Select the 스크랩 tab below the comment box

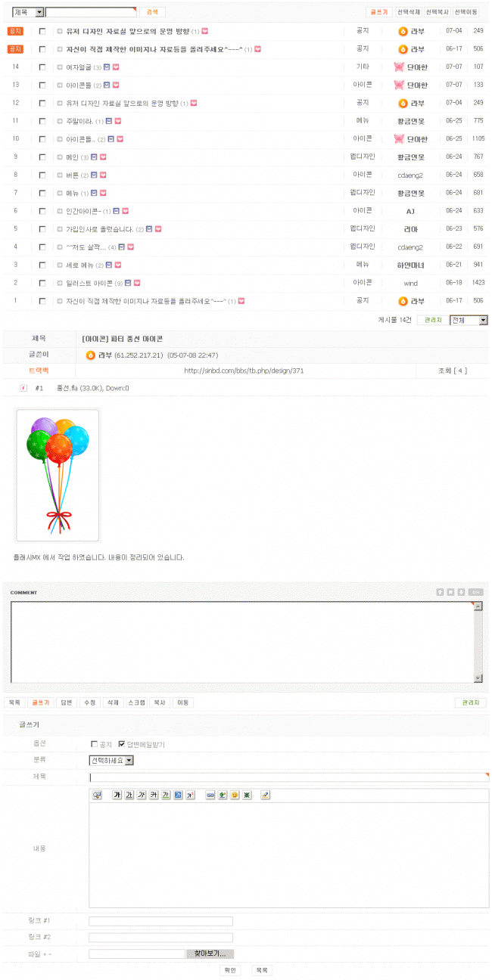click(136, 702)
